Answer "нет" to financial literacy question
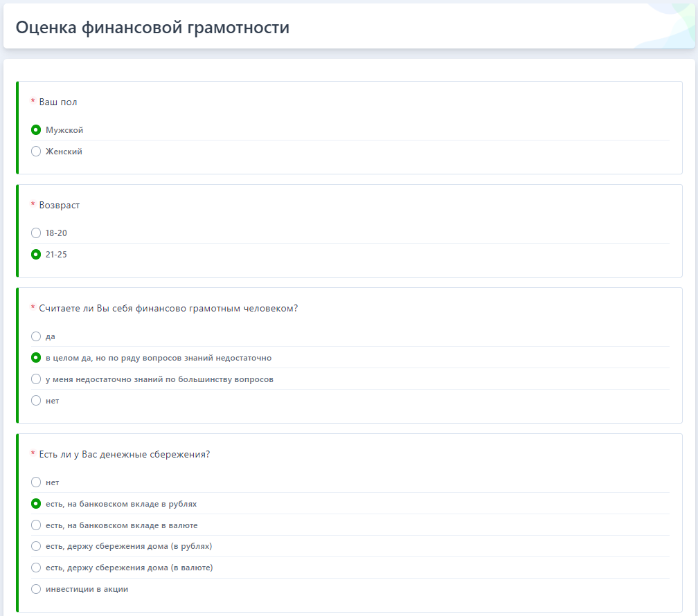The width and height of the screenshot is (698, 616). click(x=36, y=401)
